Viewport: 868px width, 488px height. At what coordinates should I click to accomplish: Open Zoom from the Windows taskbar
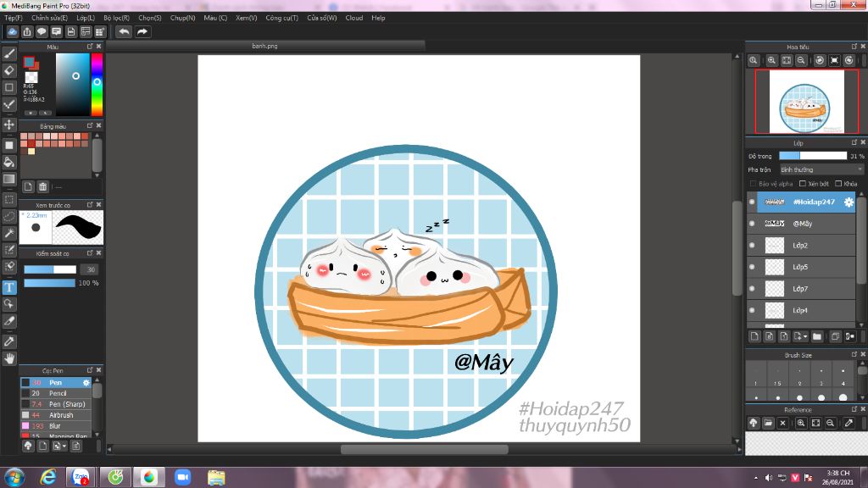pyautogui.click(x=183, y=477)
